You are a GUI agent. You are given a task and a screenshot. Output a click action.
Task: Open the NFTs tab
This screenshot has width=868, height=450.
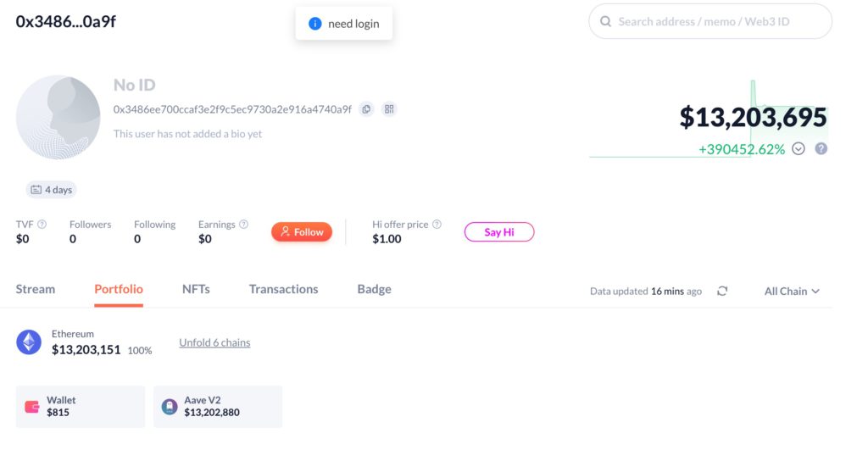196,289
